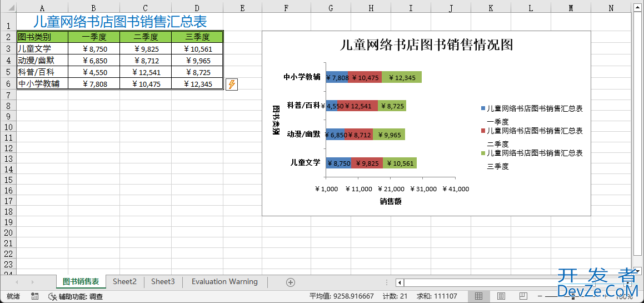Click blue 一季度 legend entry
644x303 pixels.
pos(531,115)
